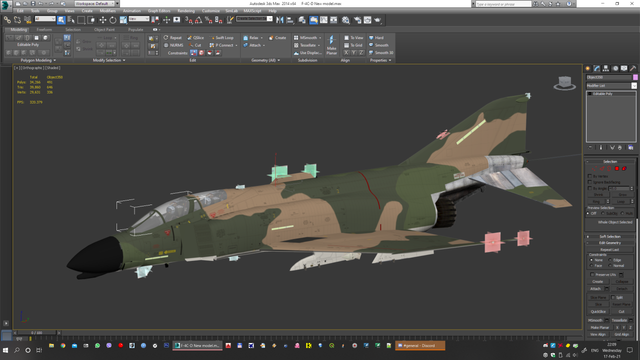This screenshot has height=360, width=640.
Task: Click the Render Production teapot icon
Action: point(378,20)
